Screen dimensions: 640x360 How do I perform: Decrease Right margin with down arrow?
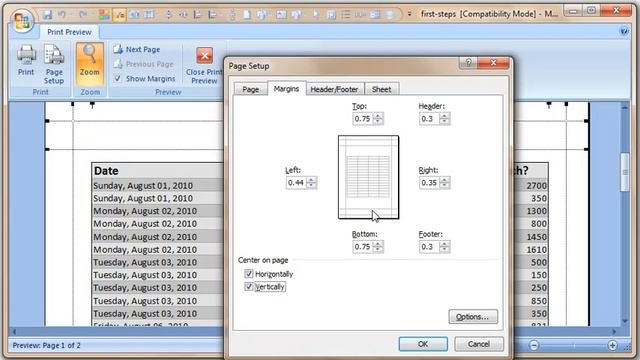point(445,186)
